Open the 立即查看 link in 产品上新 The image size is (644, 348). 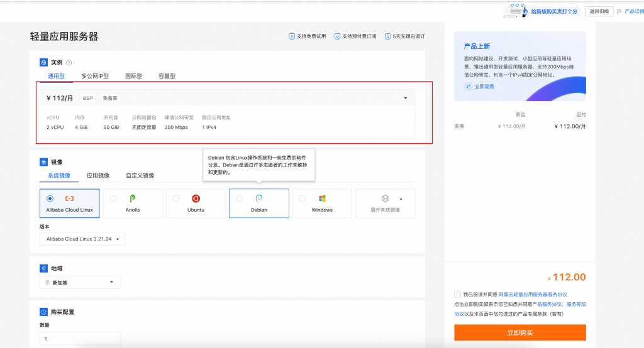(484, 87)
